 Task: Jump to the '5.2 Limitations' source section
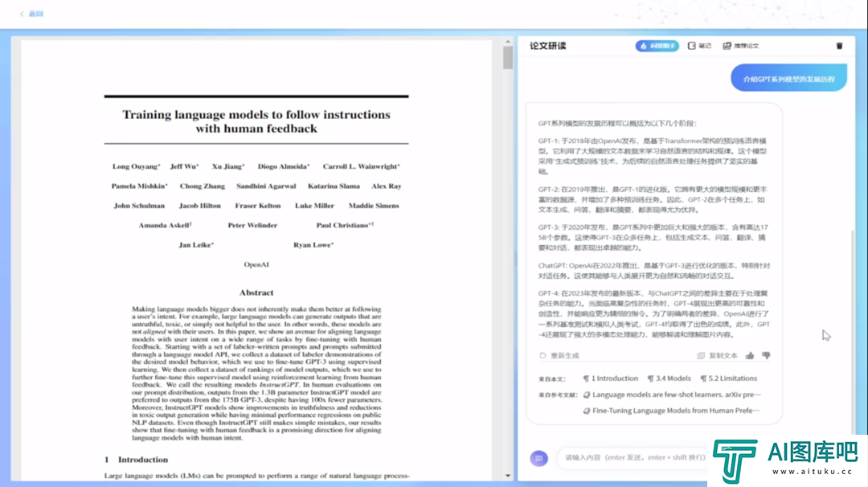pos(728,379)
